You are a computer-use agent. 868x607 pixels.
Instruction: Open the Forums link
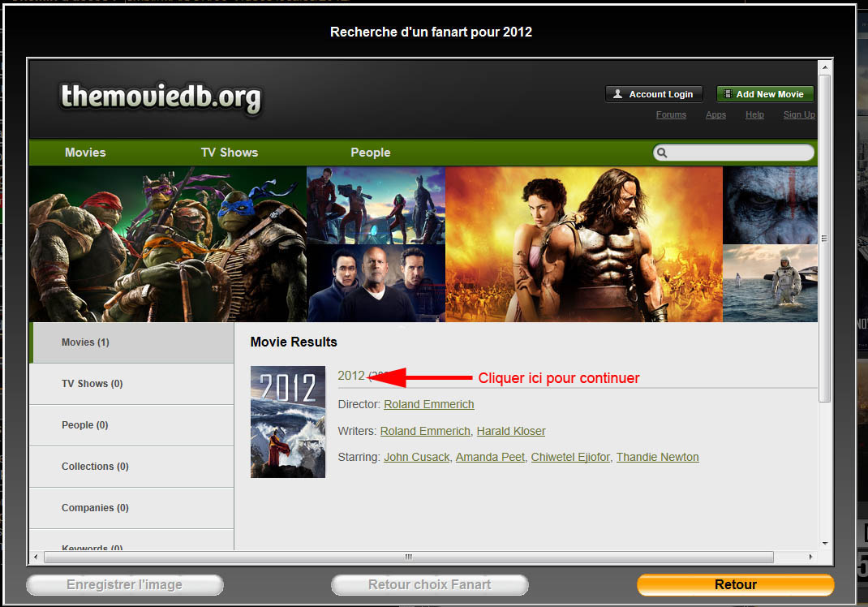pyautogui.click(x=671, y=114)
